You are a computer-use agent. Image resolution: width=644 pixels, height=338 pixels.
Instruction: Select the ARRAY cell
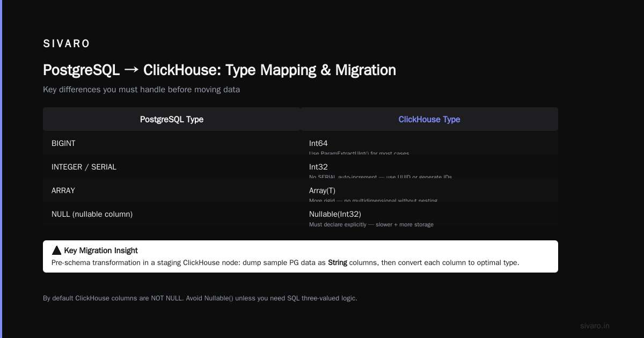[x=172, y=190]
